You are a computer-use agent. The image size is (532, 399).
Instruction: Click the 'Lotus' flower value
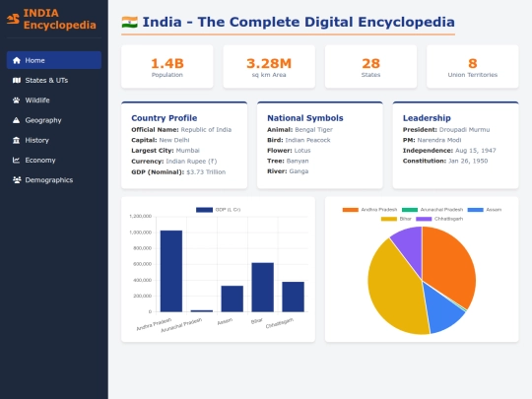(x=302, y=151)
